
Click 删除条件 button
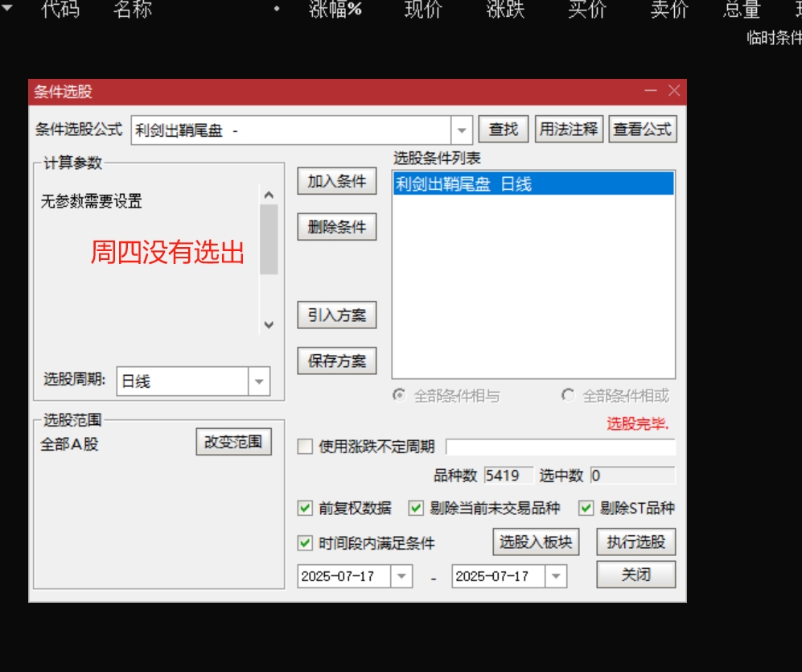337,227
